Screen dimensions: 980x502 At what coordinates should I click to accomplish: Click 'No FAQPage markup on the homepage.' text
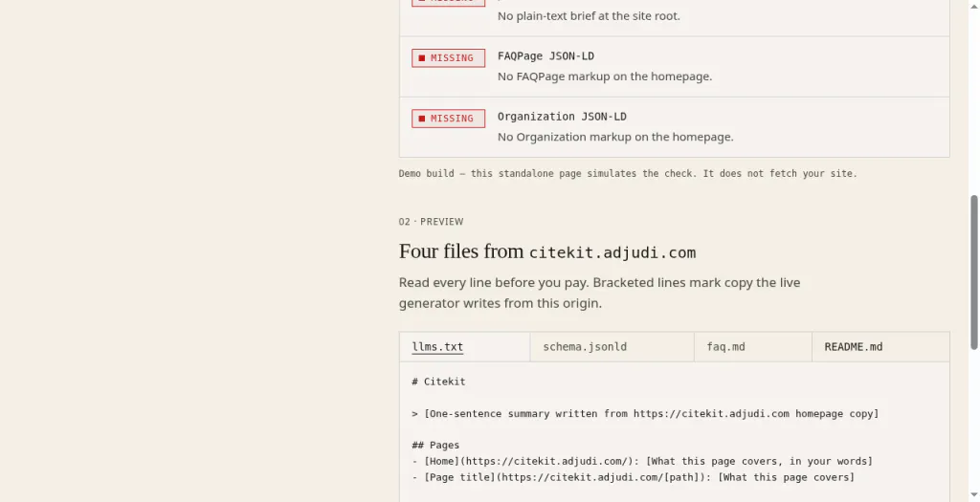(x=605, y=76)
